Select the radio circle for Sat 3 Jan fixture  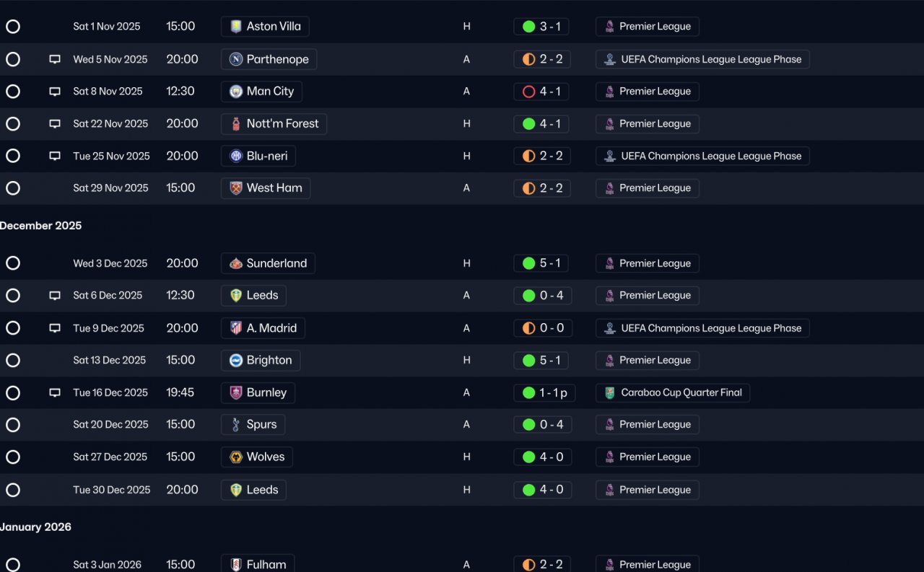(x=13, y=565)
